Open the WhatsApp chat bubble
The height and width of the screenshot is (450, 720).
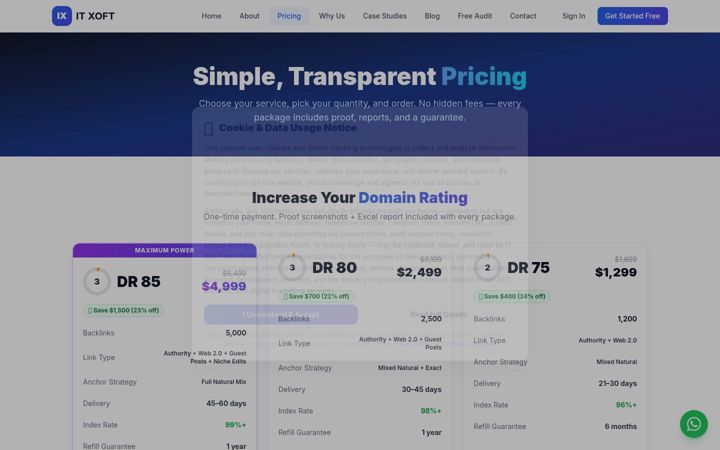click(694, 424)
